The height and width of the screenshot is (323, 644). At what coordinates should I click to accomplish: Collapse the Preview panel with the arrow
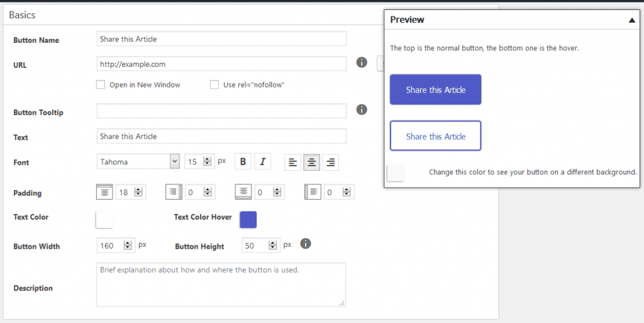(x=631, y=20)
